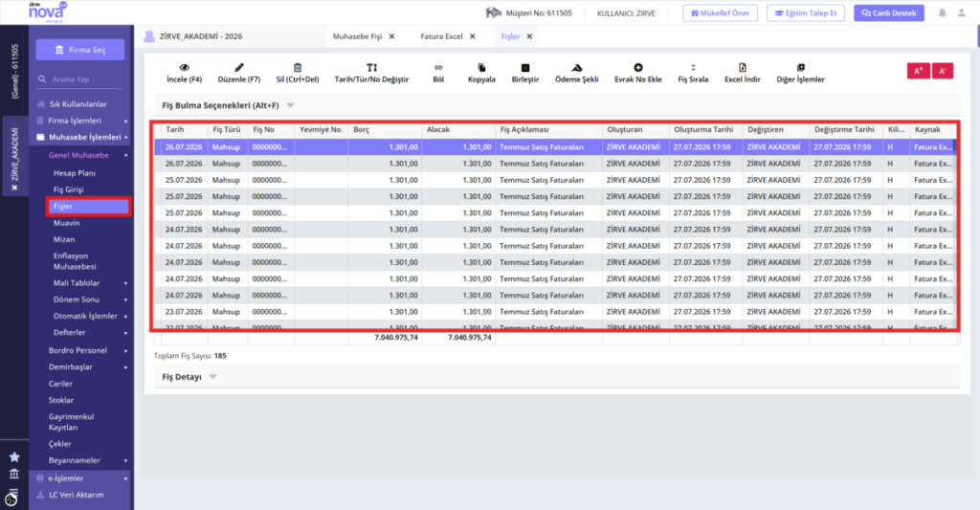Viewport: 980px width, 510px height.
Task: Expand Fiş Bulma Seçenekleri (Alt+F) panel
Action: (290, 105)
